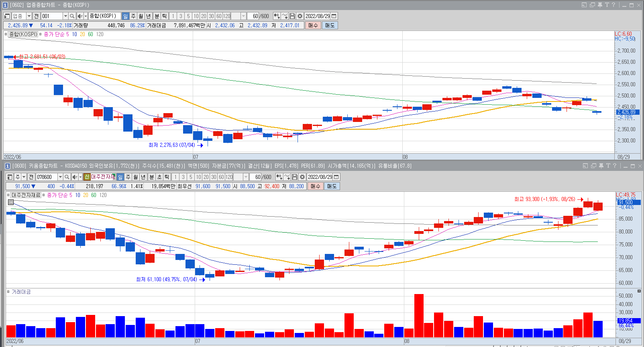Click the 매도 sell button in the KOSPI panel
Image resolution: width=644 pixels, height=347 pixels.
coord(330,25)
